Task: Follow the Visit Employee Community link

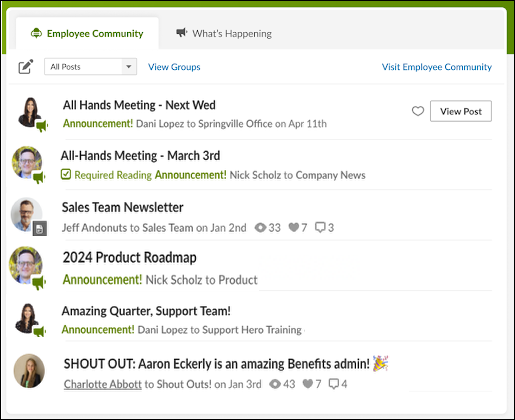Action: click(x=437, y=67)
